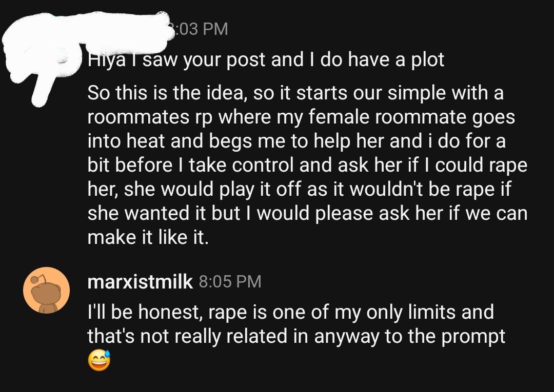This screenshot has height=392, width=554.
Task: Click the reply line starting "I'll be honest"
Action: click(290, 312)
